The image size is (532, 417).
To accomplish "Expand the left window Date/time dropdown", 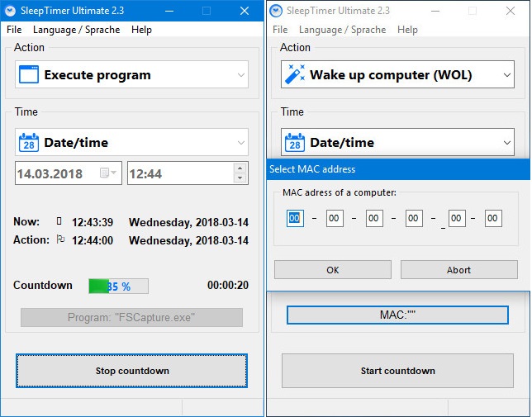I will [x=241, y=143].
